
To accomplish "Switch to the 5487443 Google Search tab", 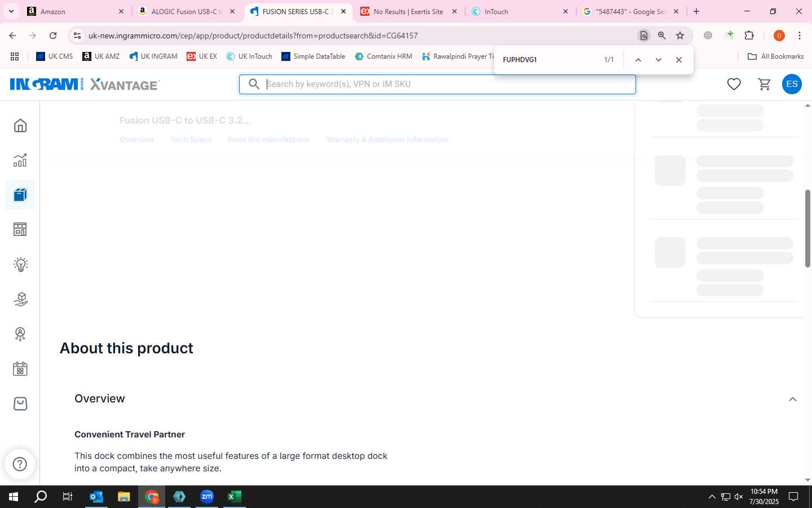I will click(631, 11).
